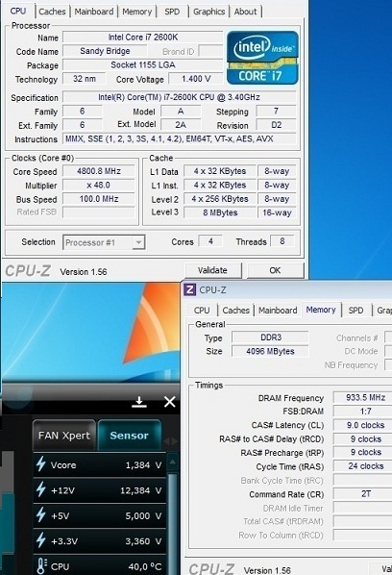Click the lightning icon beside +5V
Viewport: 392px width, 575px height.
(x=40, y=514)
